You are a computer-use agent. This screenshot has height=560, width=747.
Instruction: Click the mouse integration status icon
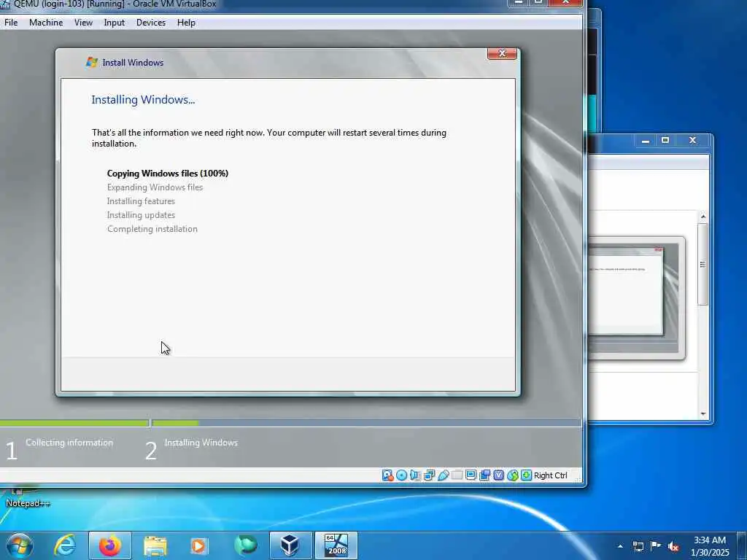click(x=513, y=475)
